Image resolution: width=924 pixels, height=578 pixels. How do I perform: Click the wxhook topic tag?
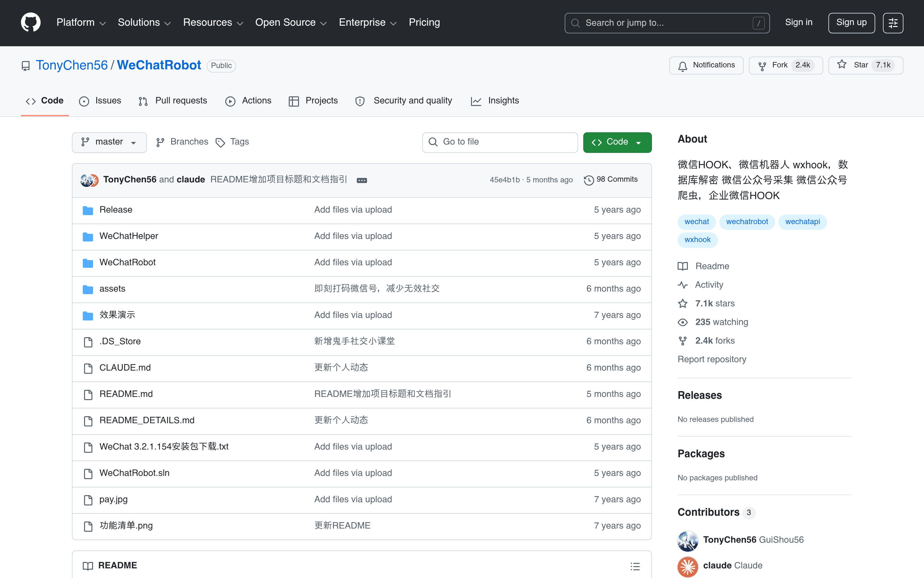(x=697, y=240)
